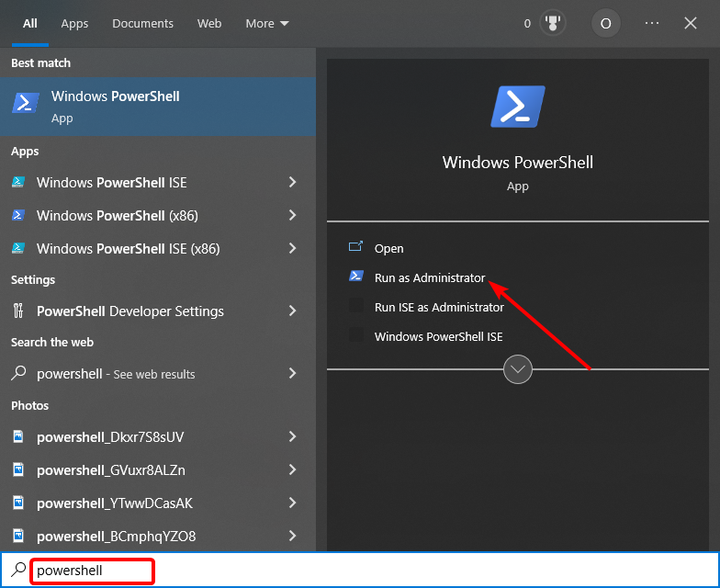720x588 pixels.
Task: Switch to the Documents tab
Action: [x=143, y=24]
